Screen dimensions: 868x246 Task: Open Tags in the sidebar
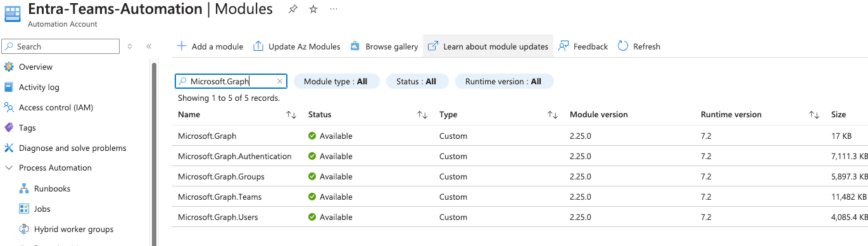[27, 127]
